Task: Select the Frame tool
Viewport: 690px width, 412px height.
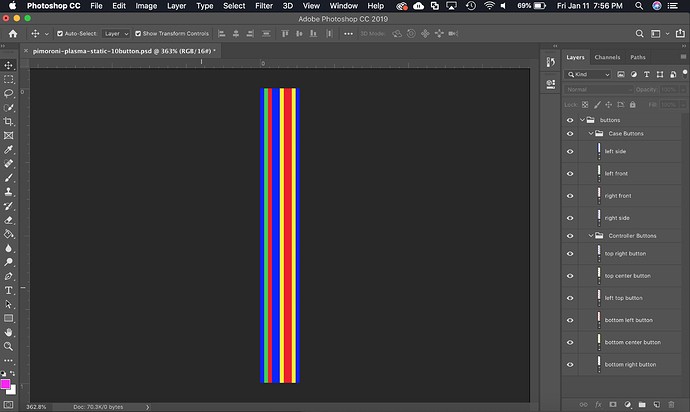Action: tap(8, 136)
